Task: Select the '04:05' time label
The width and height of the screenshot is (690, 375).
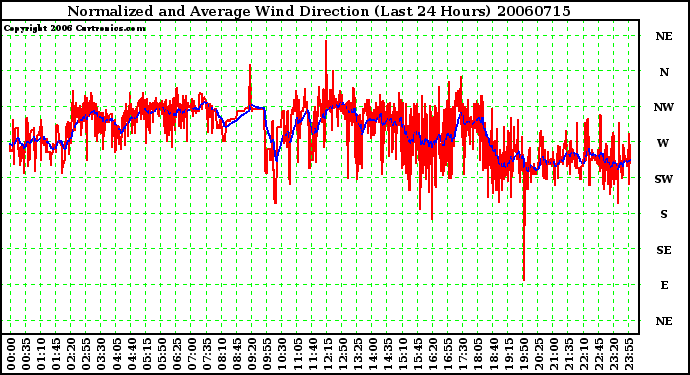Action: (117, 354)
